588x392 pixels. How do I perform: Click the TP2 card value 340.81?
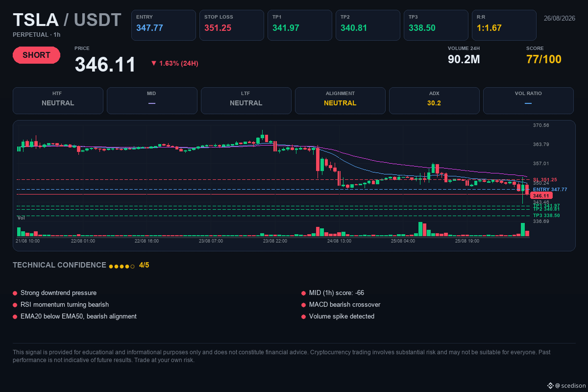(x=354, y=28)
